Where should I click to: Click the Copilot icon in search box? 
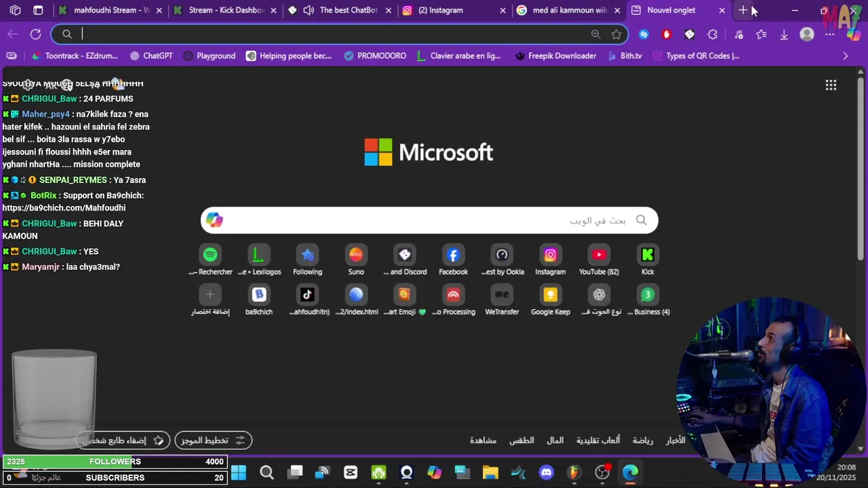pos(214,220)
